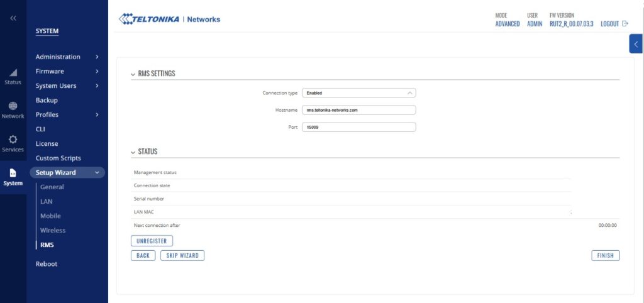Screen dimensions: 644x303
Task: Click the Skip Wizard button
Action: click(x=182, y=255)
